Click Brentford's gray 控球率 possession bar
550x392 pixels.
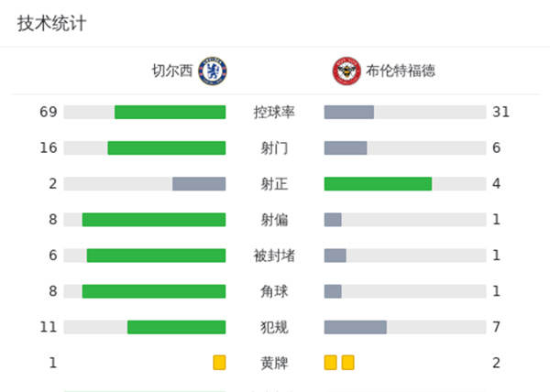(349, 112)
